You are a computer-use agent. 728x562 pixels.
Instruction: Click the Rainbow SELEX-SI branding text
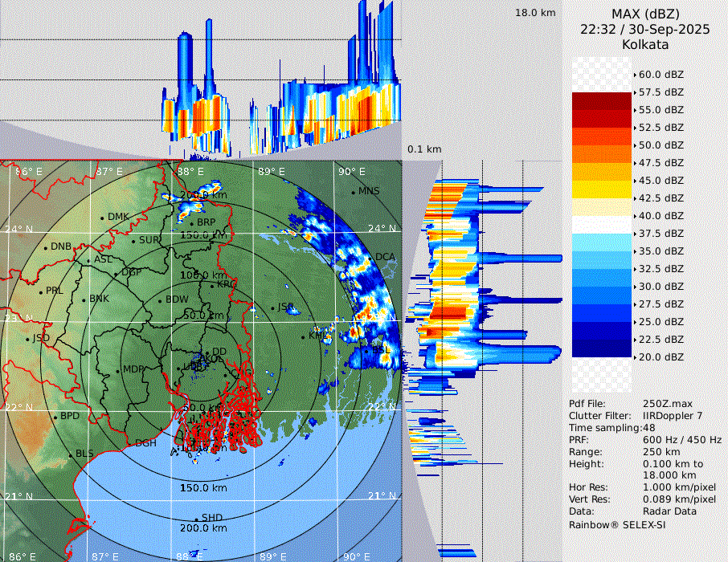click(x=617, y=525)
